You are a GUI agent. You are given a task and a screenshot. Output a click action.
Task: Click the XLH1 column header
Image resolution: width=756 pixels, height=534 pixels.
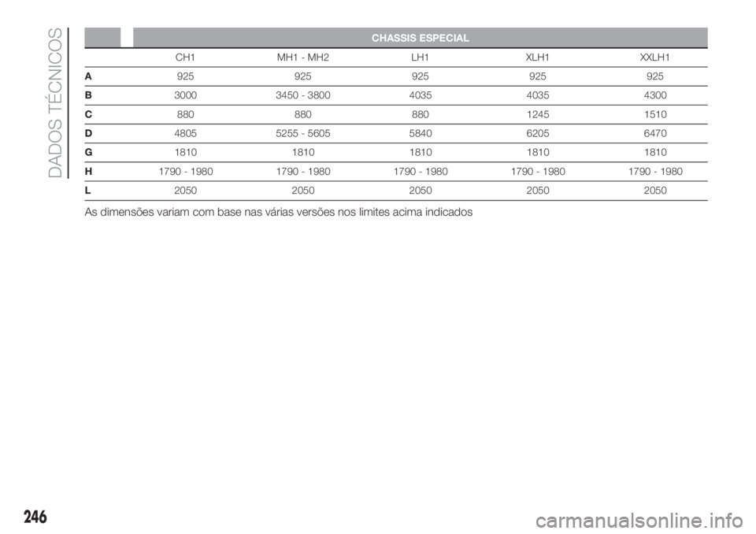(538, 57)
